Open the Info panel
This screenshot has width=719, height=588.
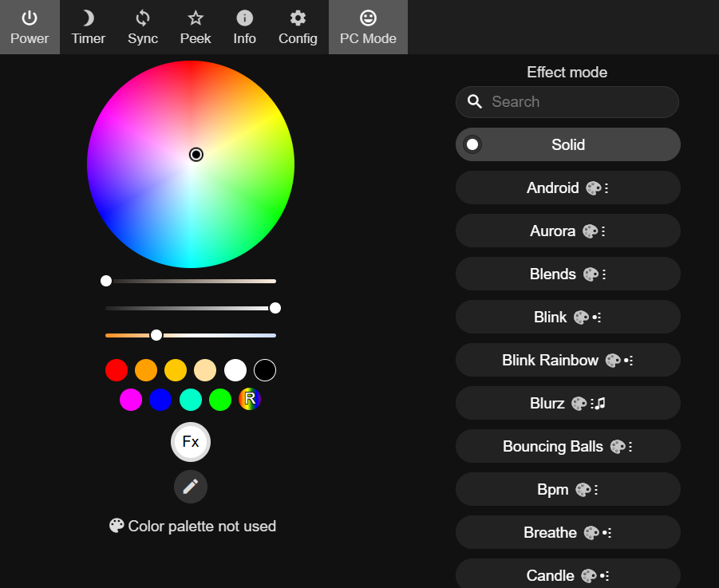[245, 27]
